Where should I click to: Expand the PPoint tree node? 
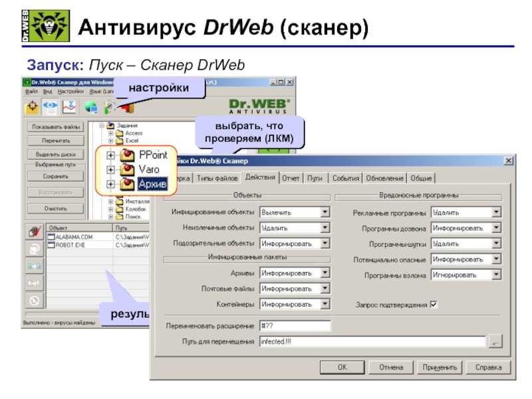click(110, 155)
